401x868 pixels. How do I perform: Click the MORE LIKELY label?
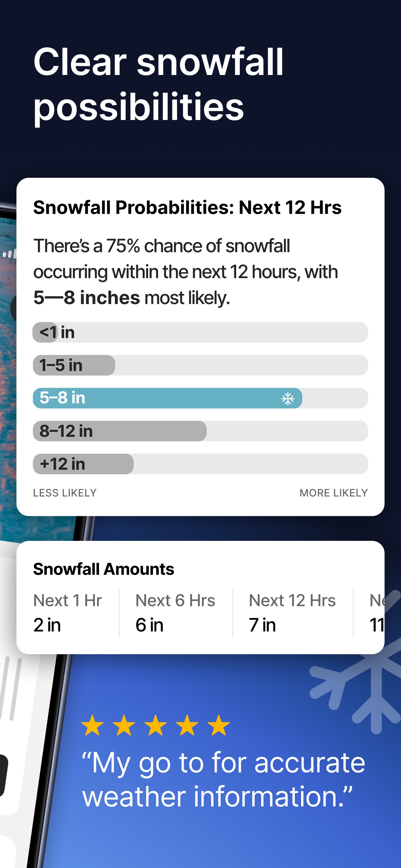pos(334,493)
